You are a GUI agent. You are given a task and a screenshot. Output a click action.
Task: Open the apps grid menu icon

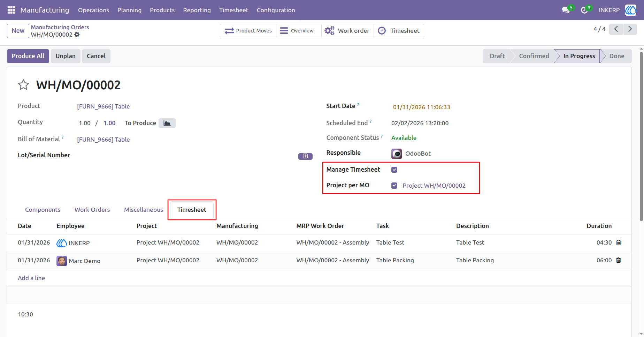[11, 10]
